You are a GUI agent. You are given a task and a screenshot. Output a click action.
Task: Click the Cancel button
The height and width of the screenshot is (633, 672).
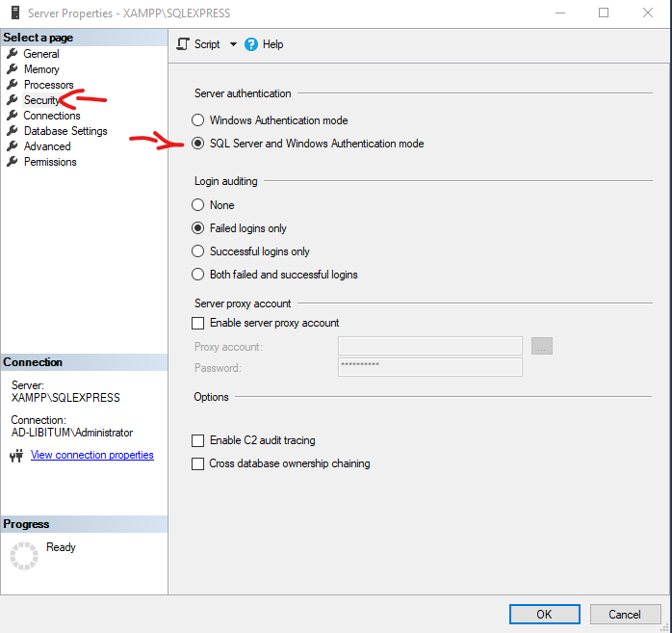point(624,614)
